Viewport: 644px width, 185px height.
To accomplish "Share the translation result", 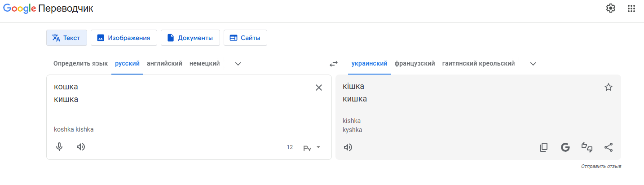I will click(609, 147).
